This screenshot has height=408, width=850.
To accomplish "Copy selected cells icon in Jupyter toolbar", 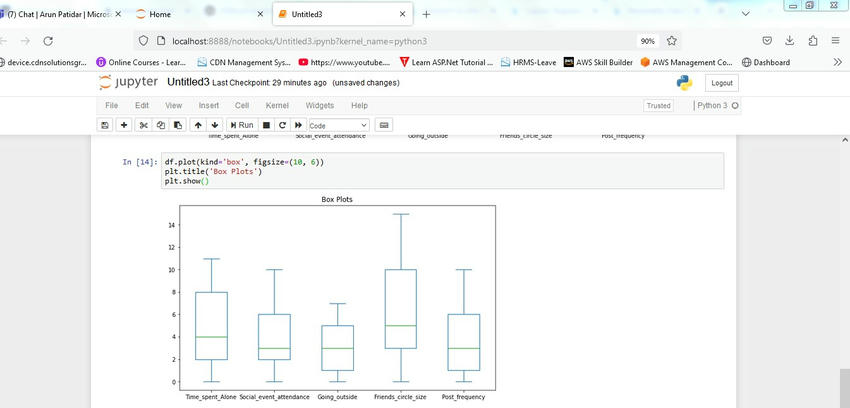I will pos(160,125).
